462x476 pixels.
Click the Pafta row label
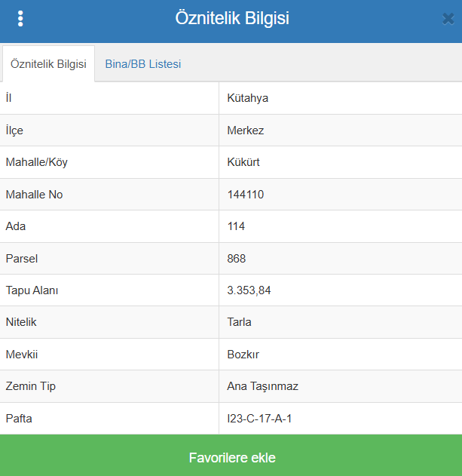pos(19,419)
